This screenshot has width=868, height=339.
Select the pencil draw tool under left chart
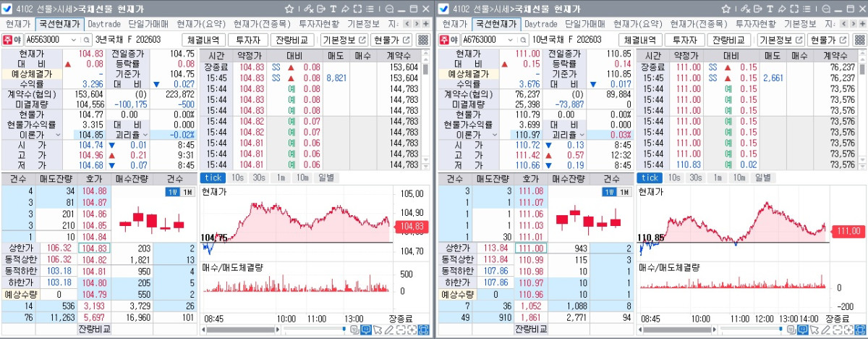(x=388, y=330)
